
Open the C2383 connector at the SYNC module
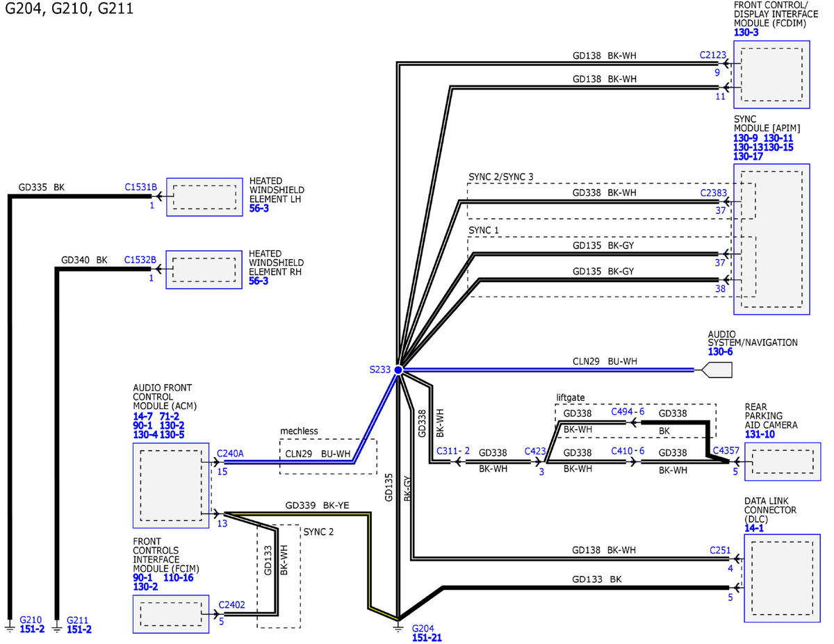coord(714,192)
